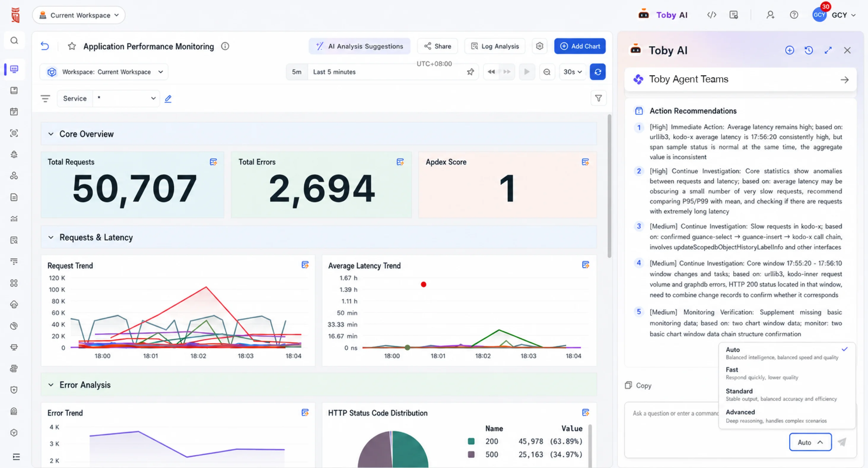This screenshot has width=868, height=468.
Task: Edit the Average Latency Trend chart
Action: tap(586, 265)
